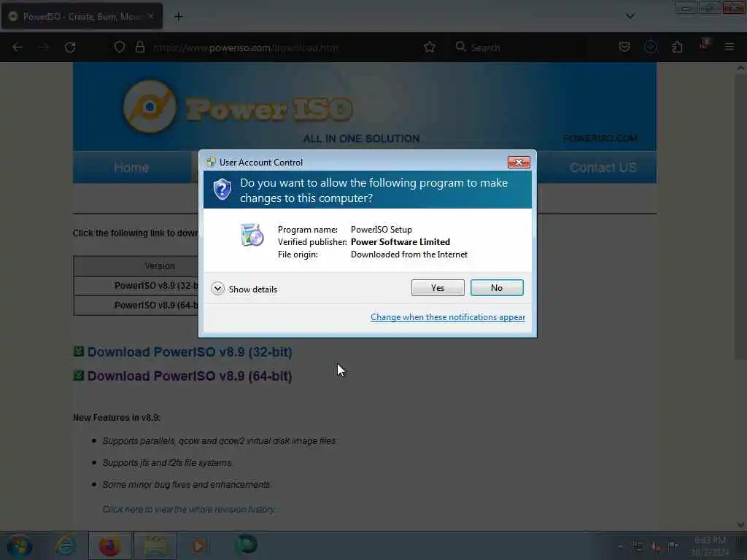Click the green icon beside 32-bit download
Screen dimensions: 747x560
[79, 351]
